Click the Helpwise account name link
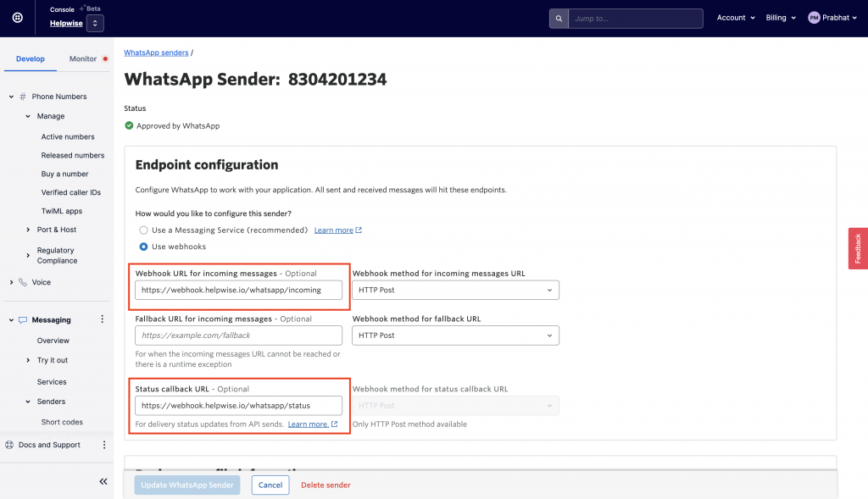 click(66, 23)
